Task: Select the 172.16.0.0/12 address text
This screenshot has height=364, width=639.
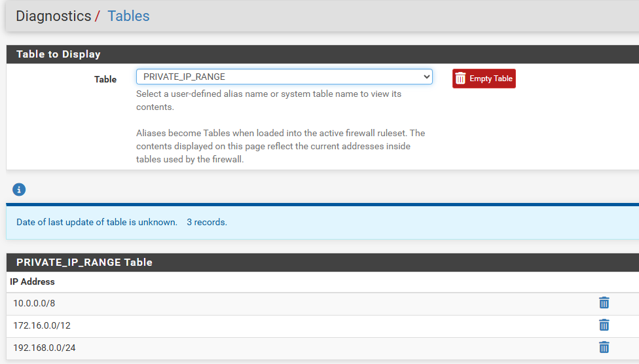Action: [41, 325]
